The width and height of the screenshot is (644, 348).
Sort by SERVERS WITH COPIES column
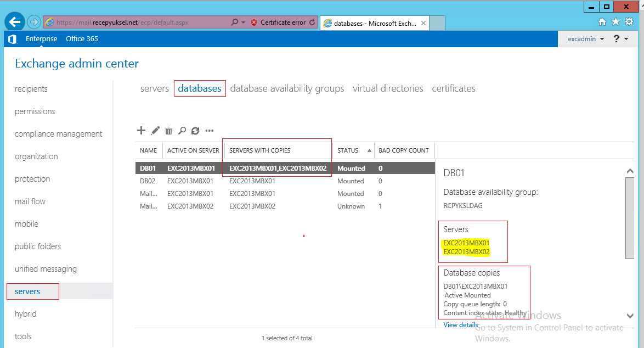pos(279,150)
